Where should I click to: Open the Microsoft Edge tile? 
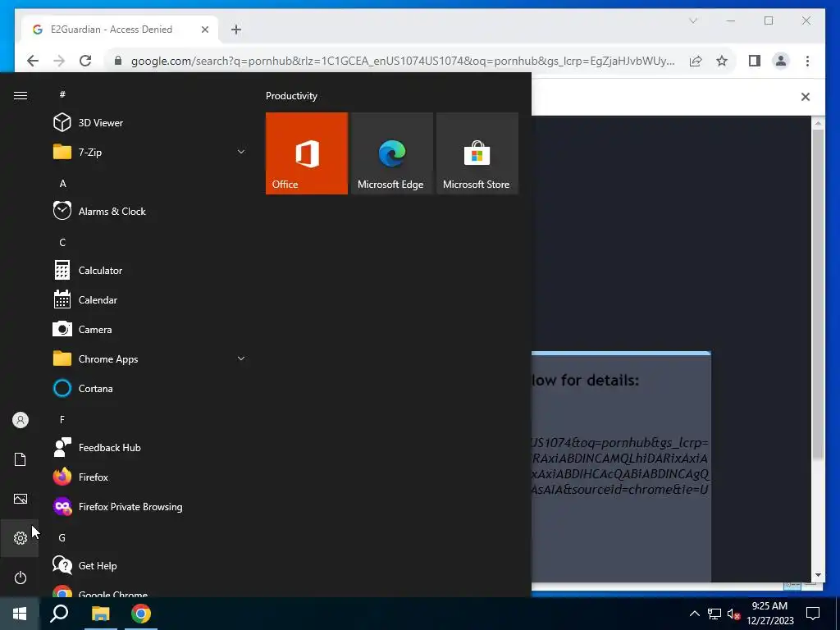pyautogui.click(x=391, y=153)
